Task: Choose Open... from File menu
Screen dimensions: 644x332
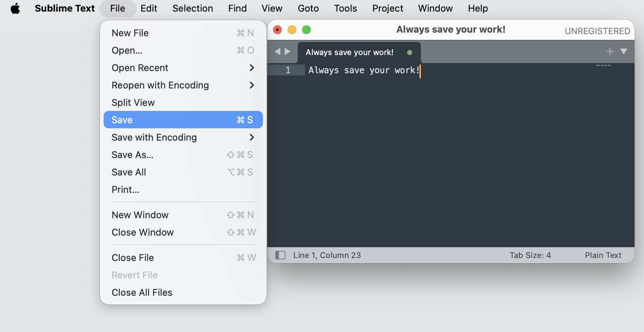Action: click(x=183, y=50)
